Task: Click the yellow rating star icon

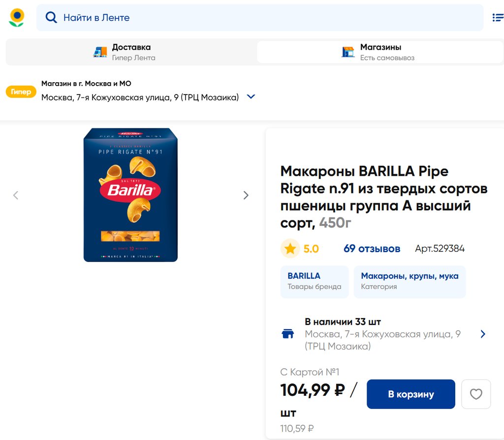Action: [290, 249]
